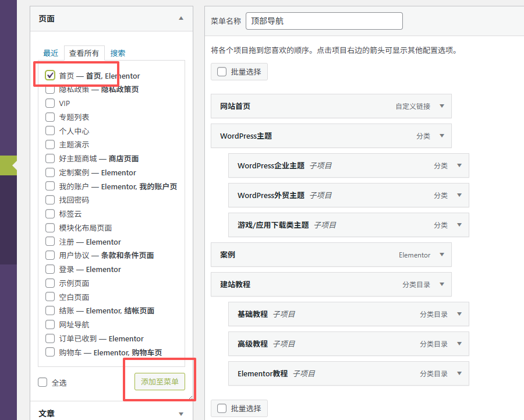524x420 pixels.
Task: Click the 自定义链接 type label
Action: point(413,107)
